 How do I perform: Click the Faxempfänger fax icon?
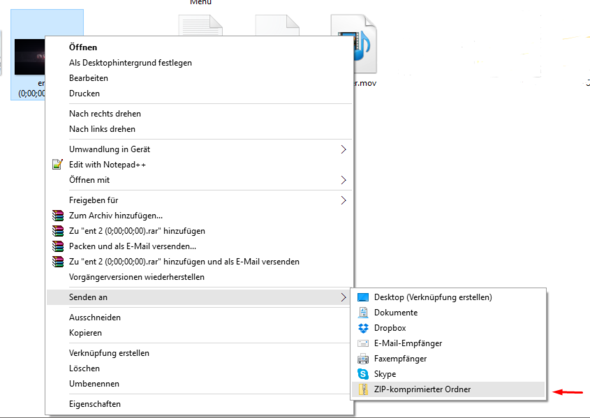363,359
